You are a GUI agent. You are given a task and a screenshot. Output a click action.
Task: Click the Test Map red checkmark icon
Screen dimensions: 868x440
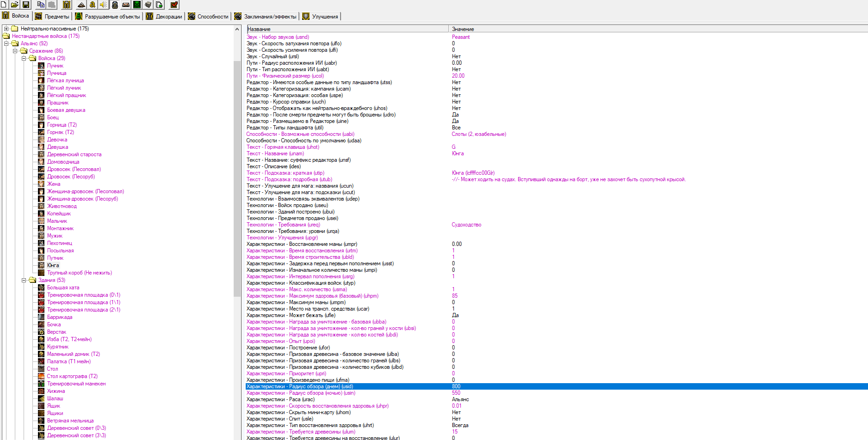tap(174, 5)
